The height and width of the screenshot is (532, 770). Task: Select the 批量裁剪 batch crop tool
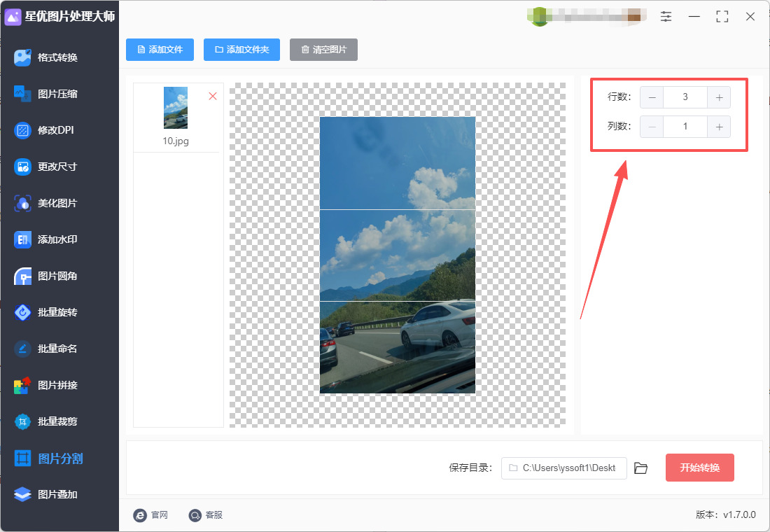point(45,421)
